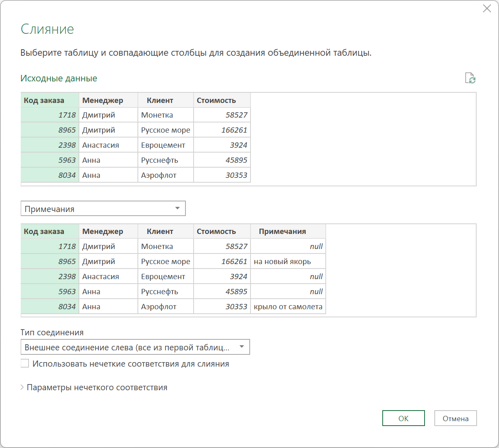The height and width of the screenshot is (448, 499).
Task: Select Стоимость column header in top table
Action: (x=222, y=100)
